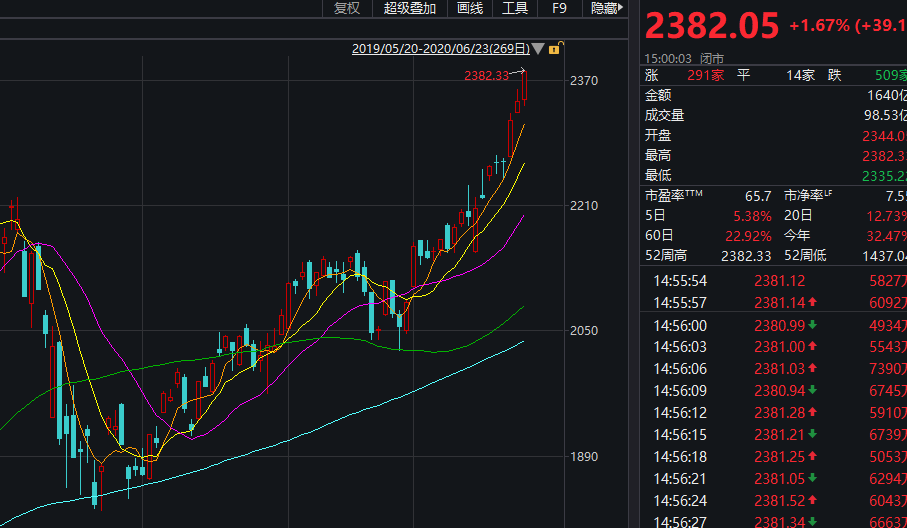Image resolution: width=907 pixels, height=528 pixels.
Task: Open the 画线 drawing tools
Action: [470, 8]
